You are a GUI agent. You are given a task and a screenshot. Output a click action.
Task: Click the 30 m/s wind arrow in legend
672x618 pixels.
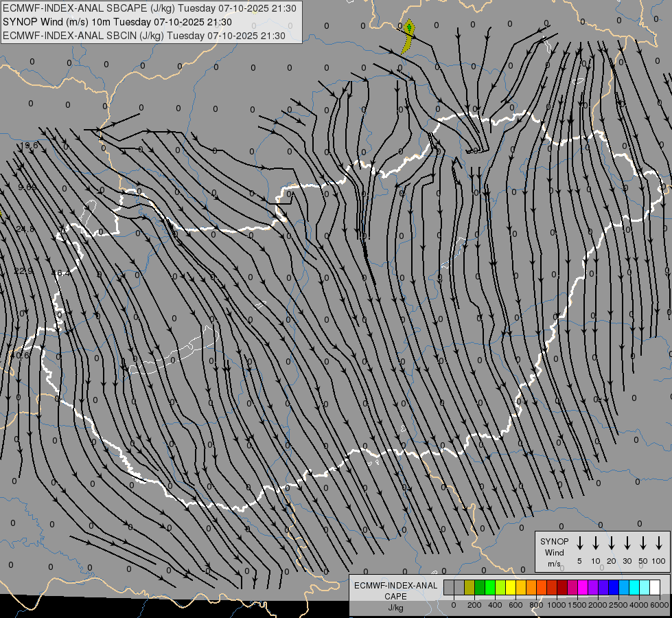point(627,543)
